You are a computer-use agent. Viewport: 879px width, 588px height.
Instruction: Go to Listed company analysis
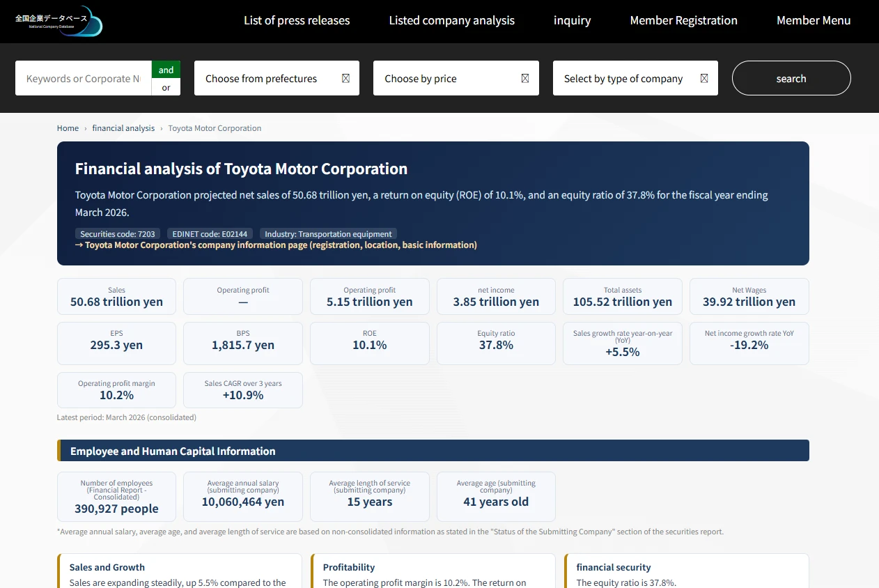tap(452, 20)
